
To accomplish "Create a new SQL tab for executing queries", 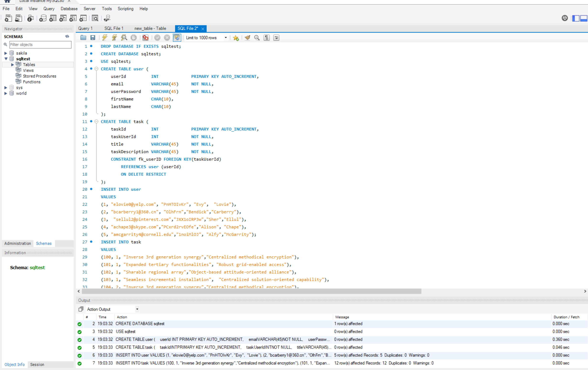I will pos(8,18).
